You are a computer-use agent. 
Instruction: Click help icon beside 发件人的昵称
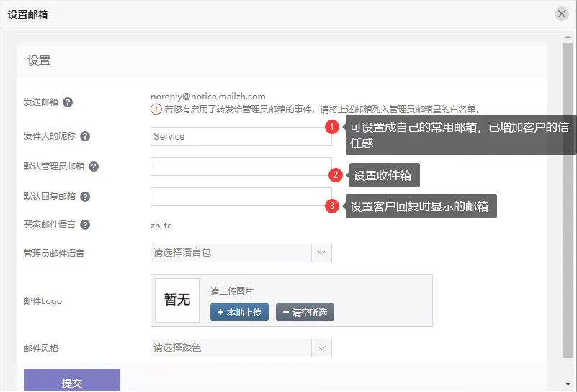[85, 136]
